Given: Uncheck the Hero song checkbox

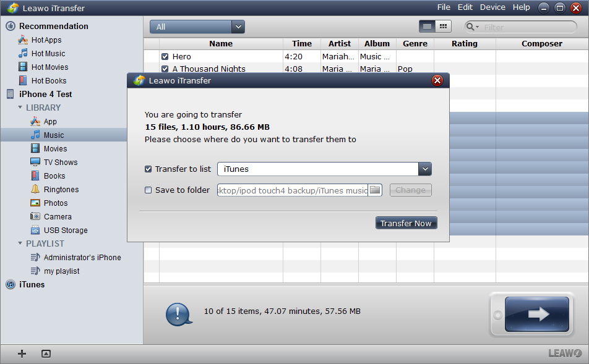Looking at the screenshot, I should click(165, 57).
